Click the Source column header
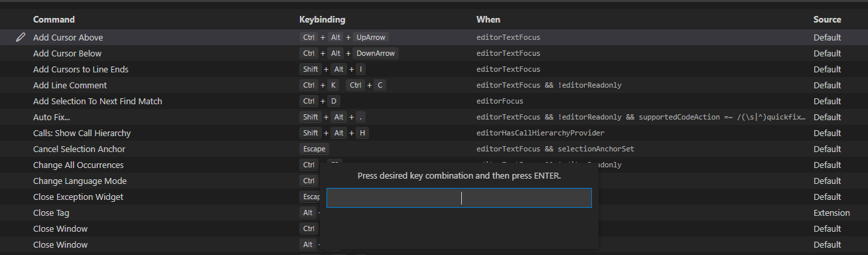Viewport: 868px width, 255px height. pos(827,19)
